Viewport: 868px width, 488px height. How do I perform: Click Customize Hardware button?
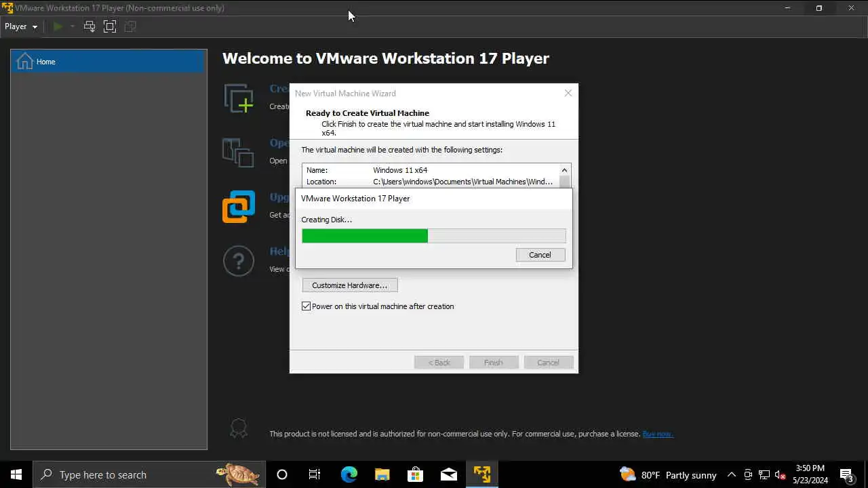click(x=350, y=285)
